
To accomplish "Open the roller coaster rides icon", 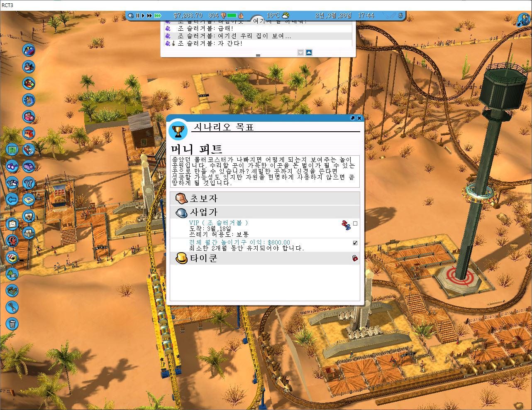I will click(28, 50).
